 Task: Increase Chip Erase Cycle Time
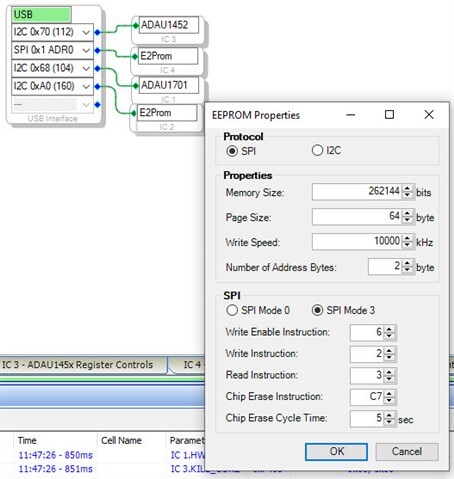(389, 415)
